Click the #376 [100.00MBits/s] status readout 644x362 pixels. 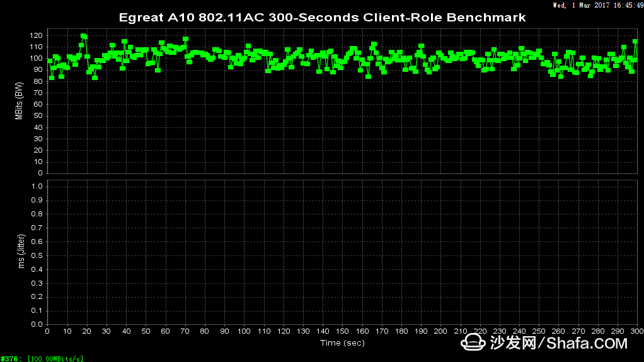pos(42,359)
